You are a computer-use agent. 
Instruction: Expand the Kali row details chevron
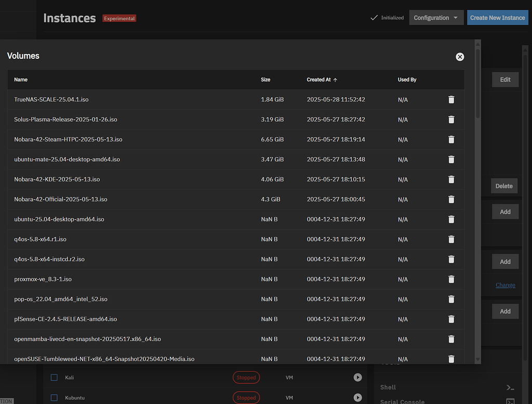[x=357, y=377]
